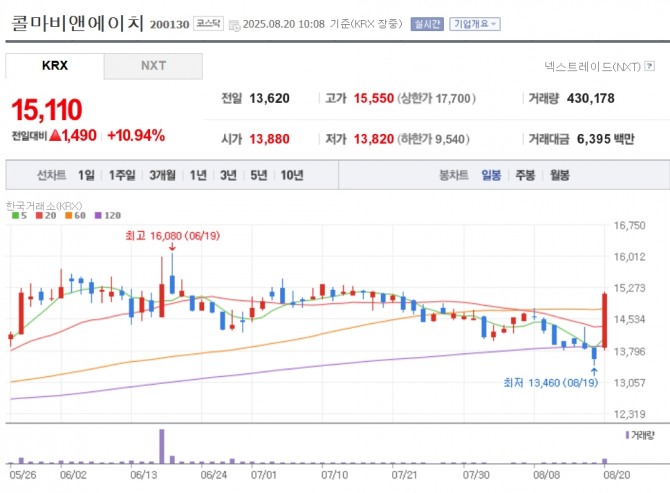The height and width of the screenshot is (493, 670).
Task: Click the 05/26 date axis label
Action: (23, 475)
